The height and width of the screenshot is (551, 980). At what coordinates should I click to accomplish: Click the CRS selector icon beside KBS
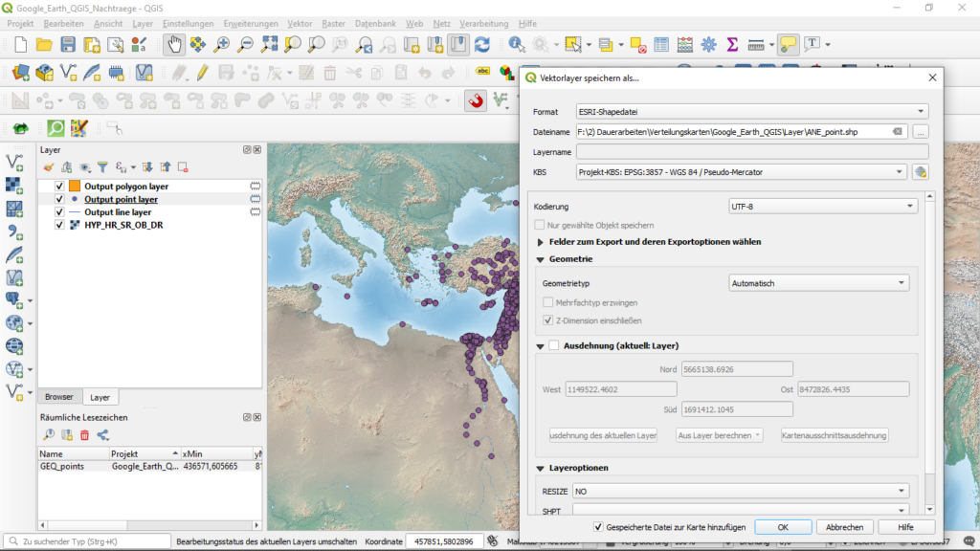[920, 172]
